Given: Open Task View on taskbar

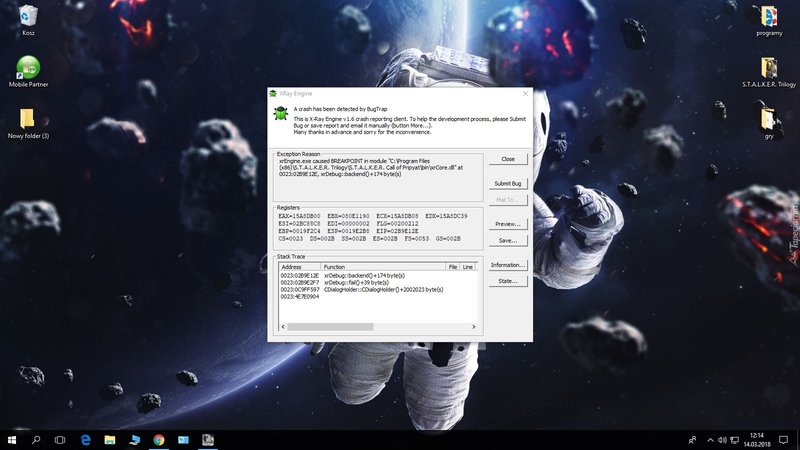Looking at the screenshot, I should (60, 440).
